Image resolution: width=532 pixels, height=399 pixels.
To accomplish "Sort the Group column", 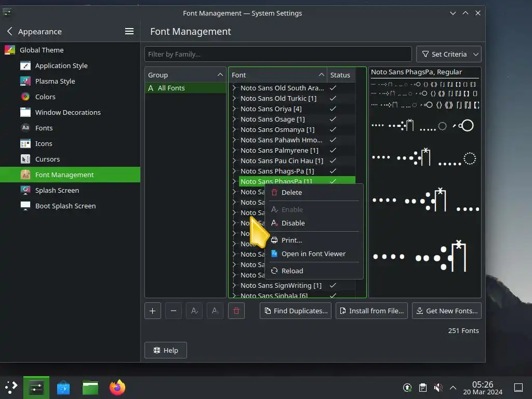I will [185, 75].
